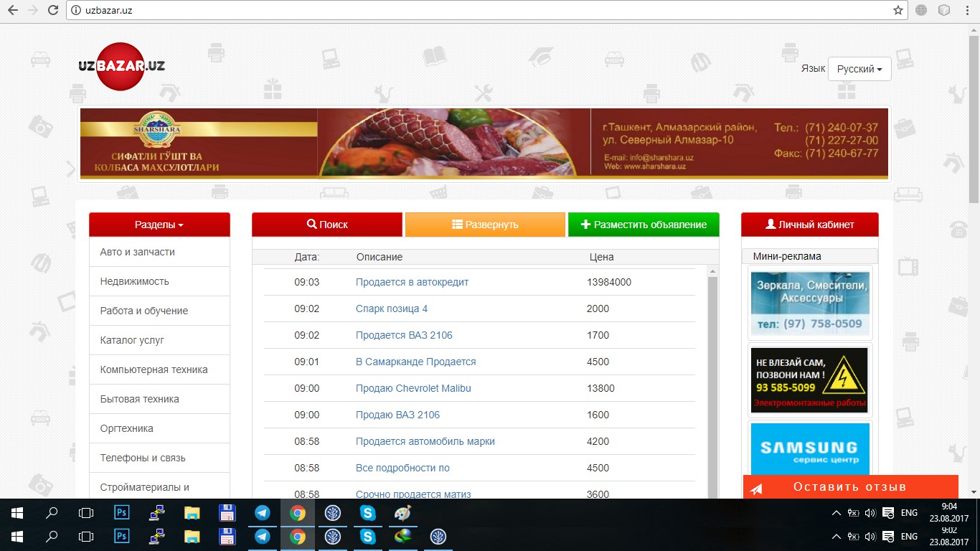980x551 pixels.
Task: Click the green Разместить объявление button
Action: 644,225
